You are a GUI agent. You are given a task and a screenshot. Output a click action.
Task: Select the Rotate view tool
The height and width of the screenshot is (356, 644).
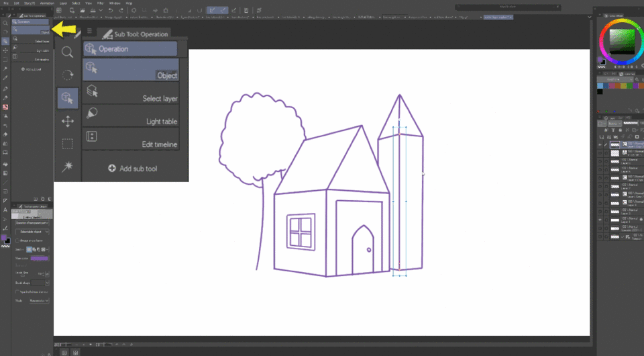tap(67, 75)
